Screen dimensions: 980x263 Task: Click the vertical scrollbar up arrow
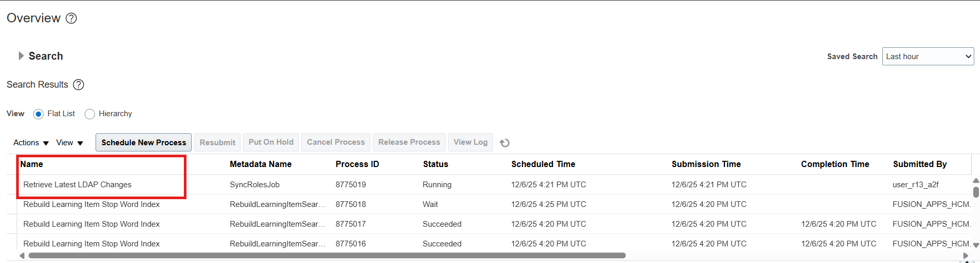coord(975,181)
